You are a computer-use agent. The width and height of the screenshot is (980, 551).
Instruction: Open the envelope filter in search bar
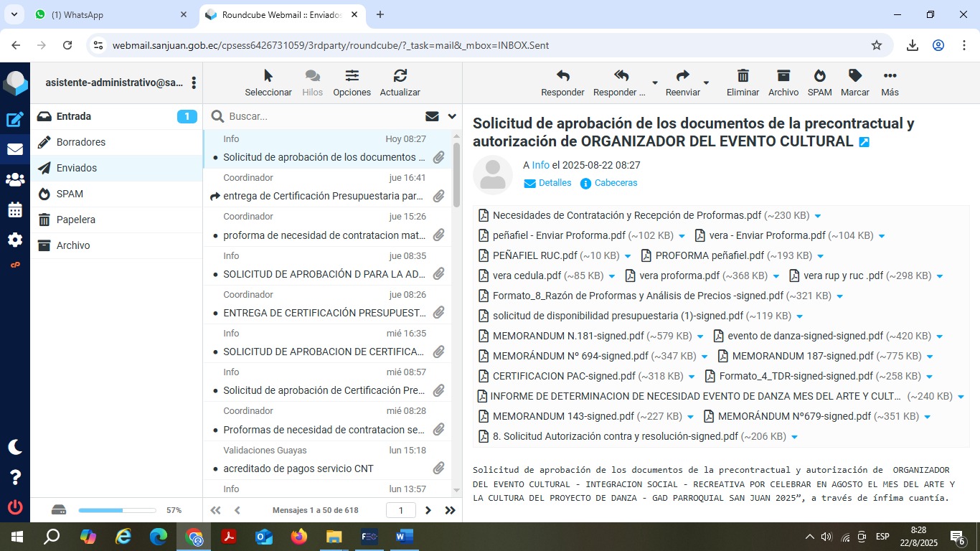point(432,116)
